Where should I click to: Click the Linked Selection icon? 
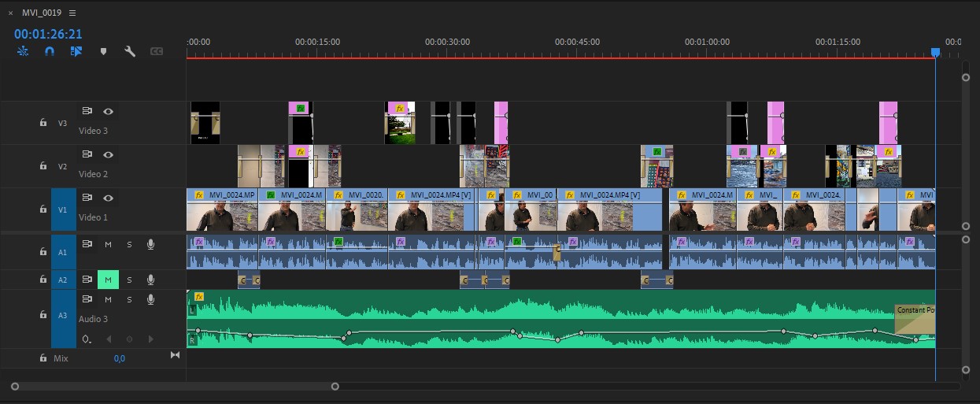point(76,51)
